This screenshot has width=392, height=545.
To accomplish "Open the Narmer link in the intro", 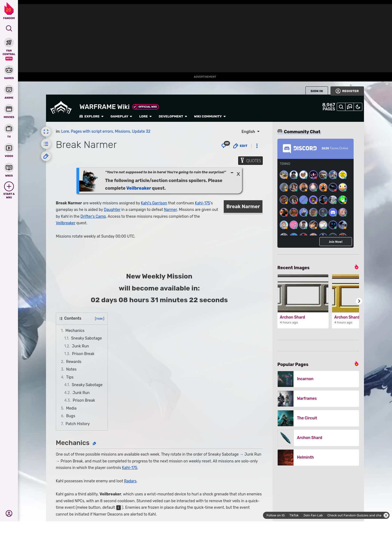I will (x=170, y=210).
